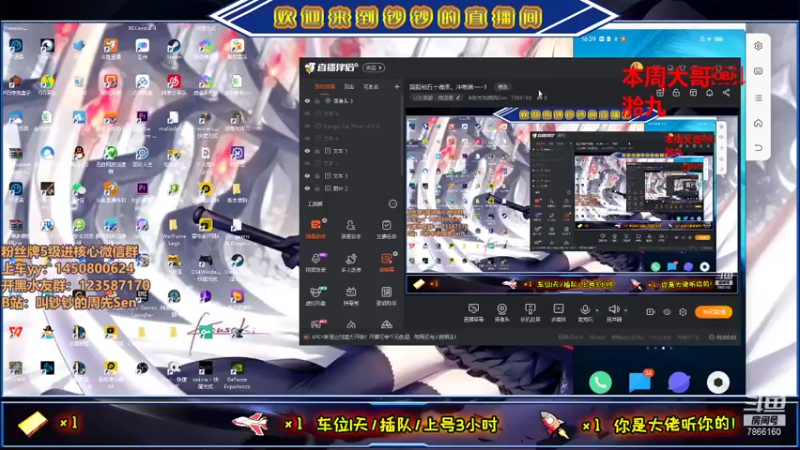Toggle visibility eye of 文本 5 layer
This screenshot has width=800, height=450.
click(307, 113)
